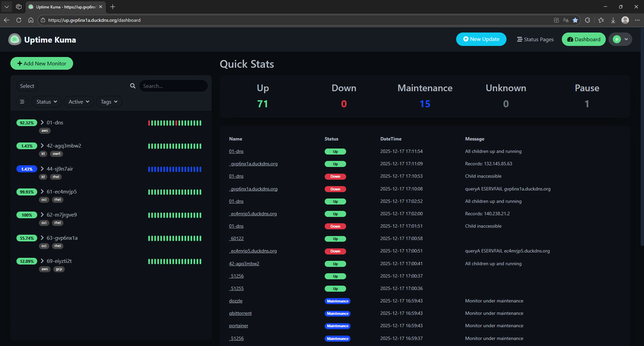Open the browser extensions icon
The width and height of the screenshot is (644, 346).
587,20
